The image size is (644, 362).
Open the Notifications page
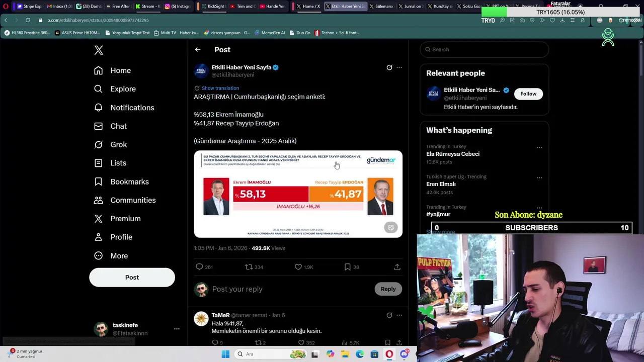click(x=124, y=108)
